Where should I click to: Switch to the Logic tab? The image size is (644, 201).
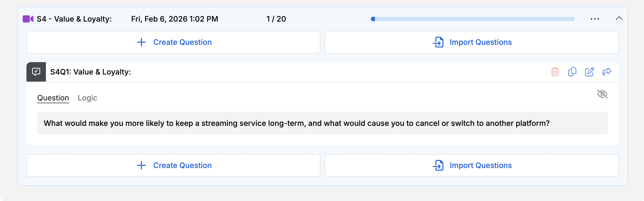[x=87, y=98]
